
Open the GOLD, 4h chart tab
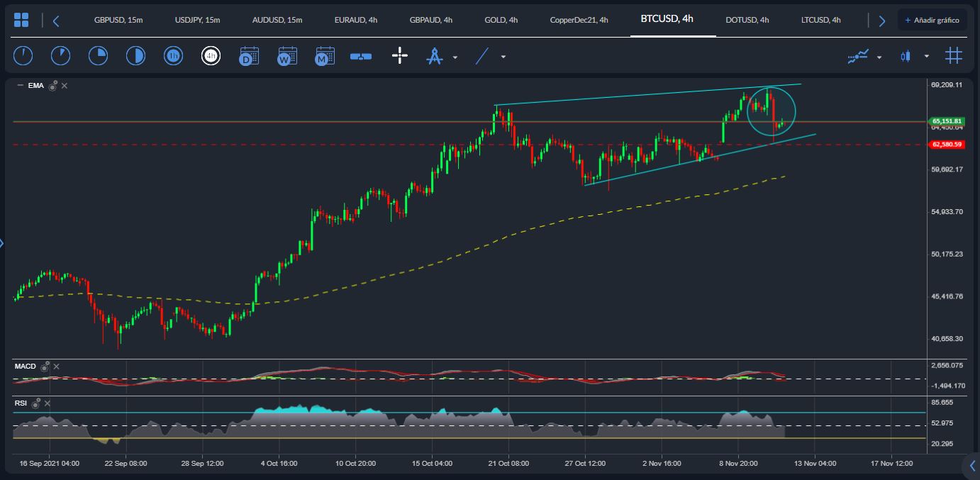point(501,20)
